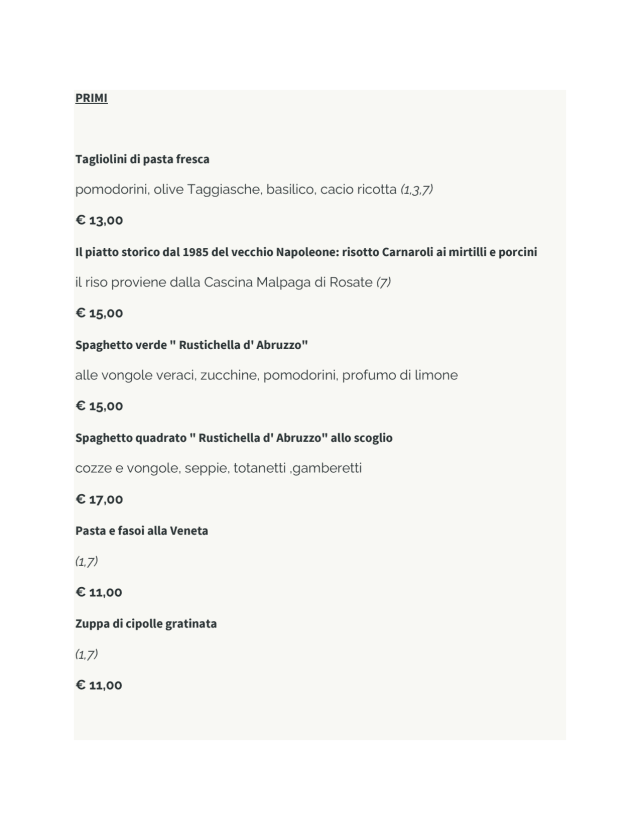
Task: Click the Pasta e fasoi alla Veneta title
Action: [141, 531]
